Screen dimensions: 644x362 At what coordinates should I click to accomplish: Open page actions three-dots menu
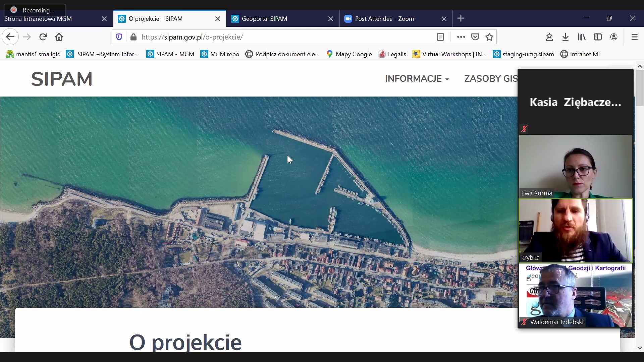(461, 37)
